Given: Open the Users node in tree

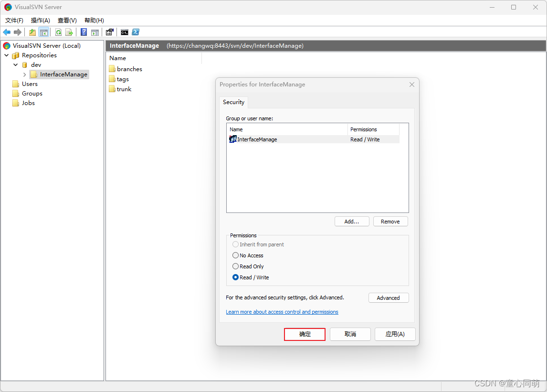Looking at the screenshot, I should pos(30,84).
